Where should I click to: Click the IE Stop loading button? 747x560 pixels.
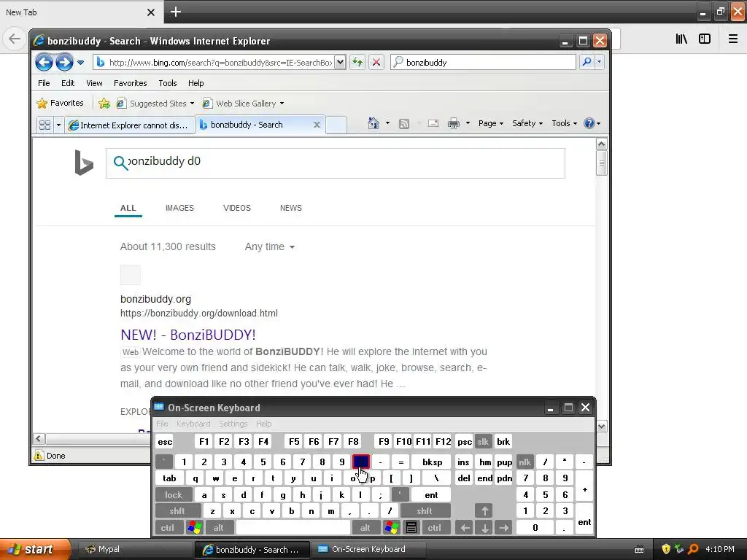coord(376,62)
